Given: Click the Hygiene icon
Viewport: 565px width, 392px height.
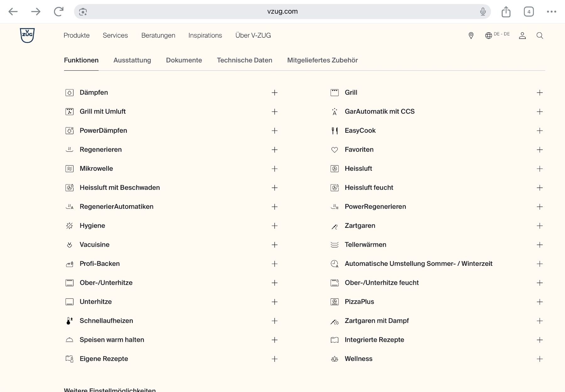Looking at the screenshot, I should [69, 226].
